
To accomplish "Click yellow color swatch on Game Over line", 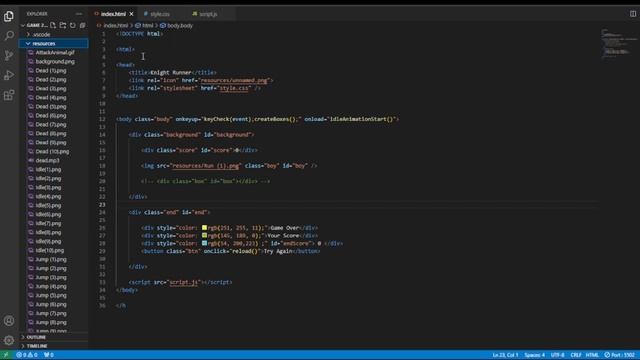I will point(204,228).
